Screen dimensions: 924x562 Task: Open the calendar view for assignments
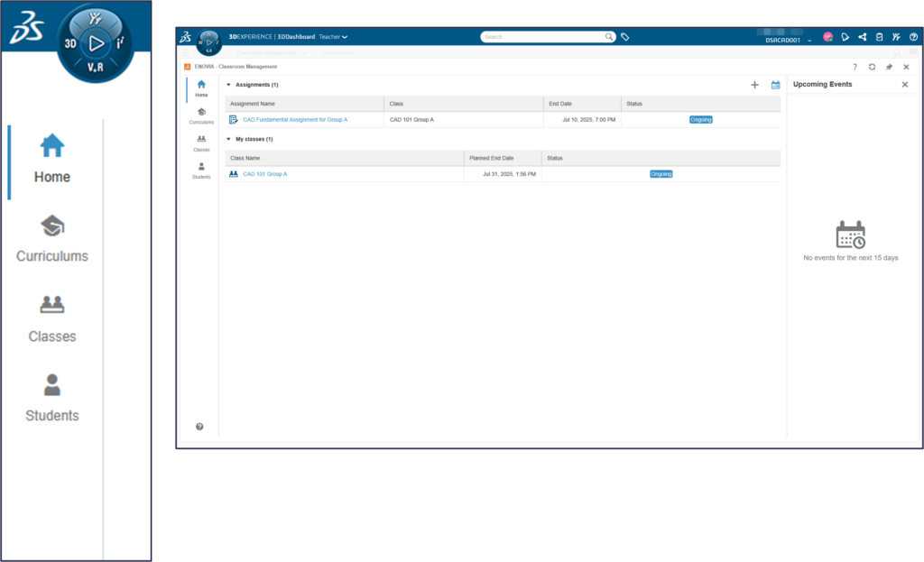(x=775, y=84)
